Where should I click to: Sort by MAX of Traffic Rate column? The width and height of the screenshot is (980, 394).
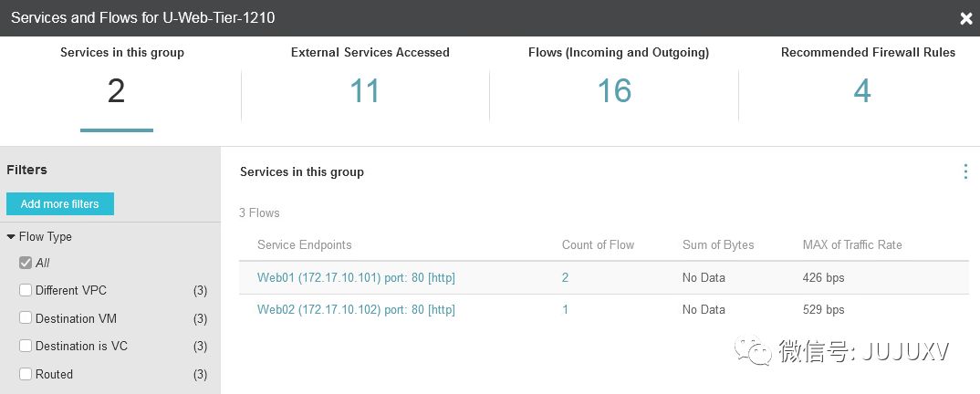[851, 244]
